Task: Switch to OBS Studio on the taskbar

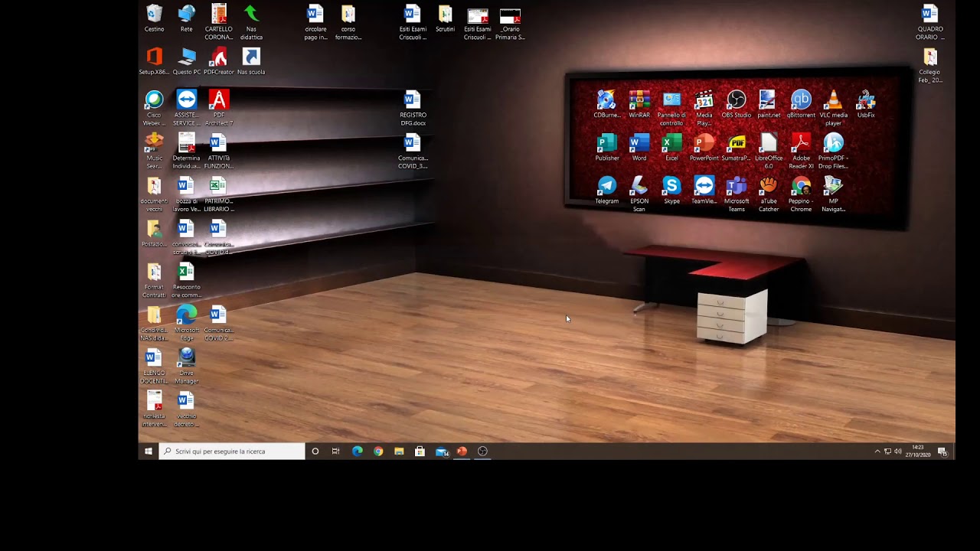Action: click(482, 452)
